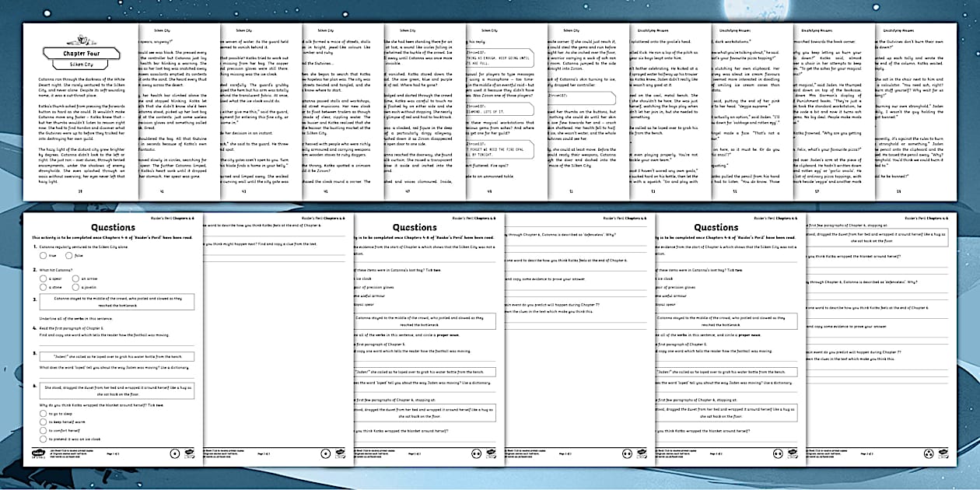Tick 'to go to sleep' in question 6

43,413
